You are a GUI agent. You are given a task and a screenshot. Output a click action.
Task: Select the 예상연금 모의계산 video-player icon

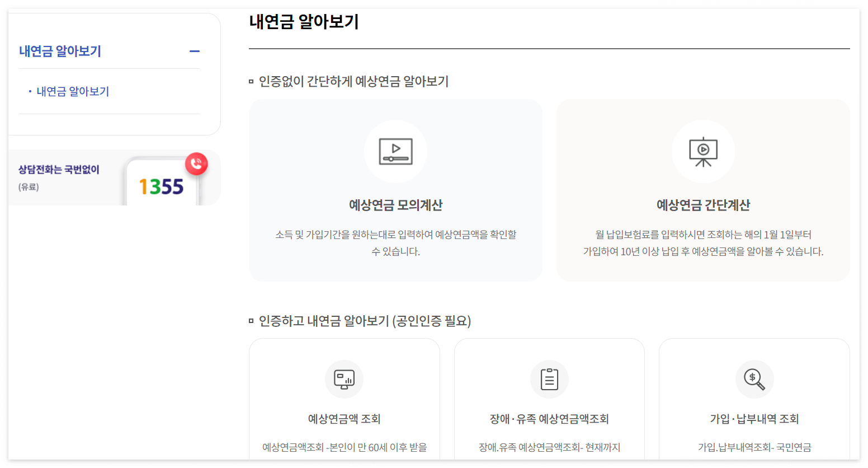(396, 151)
